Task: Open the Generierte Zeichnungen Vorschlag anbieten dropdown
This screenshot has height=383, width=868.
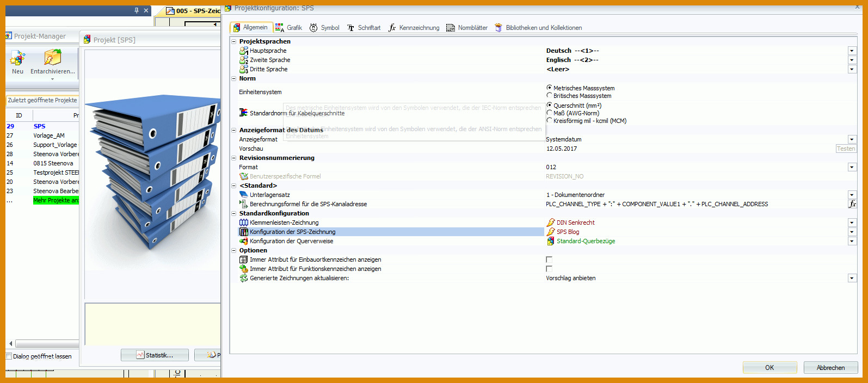Action: 852,278
